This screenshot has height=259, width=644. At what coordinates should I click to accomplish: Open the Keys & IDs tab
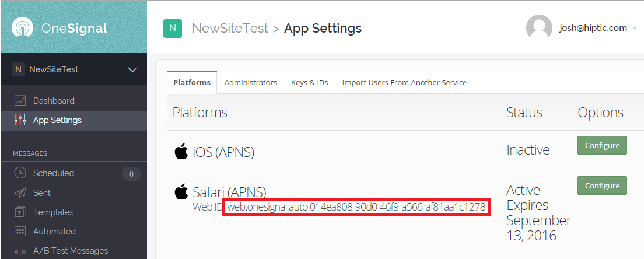pos(309,83)
